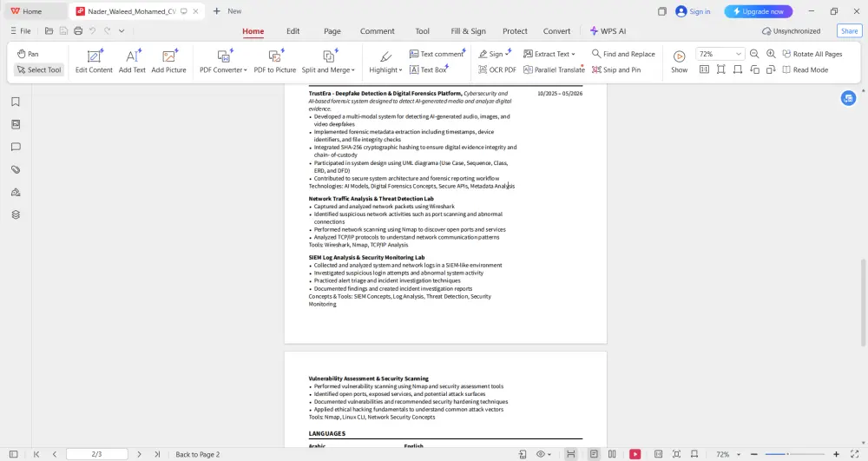Image resolution: width=868 pixels, height=461 pixels.
Task: Click the zoom in magnifier icon
Action: 771,54
